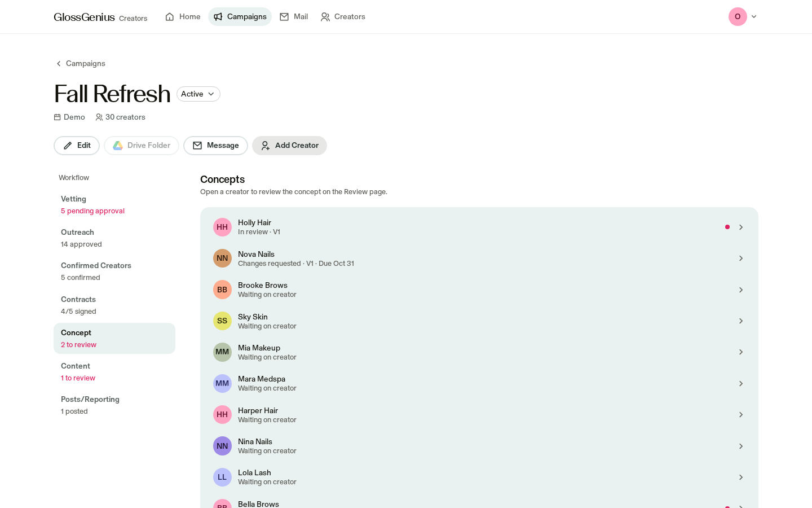The height and width of the screenshot is (508, 812).
Task: Click Brooke Brows name text
Action: [x=263, y=286]
